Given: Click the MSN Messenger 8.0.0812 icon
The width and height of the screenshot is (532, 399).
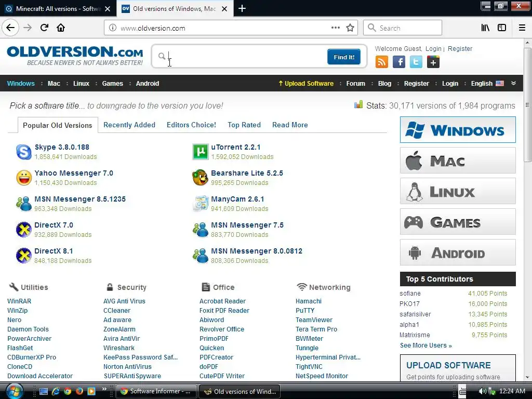Looking at the screenshot, I should tap(200, 256).
